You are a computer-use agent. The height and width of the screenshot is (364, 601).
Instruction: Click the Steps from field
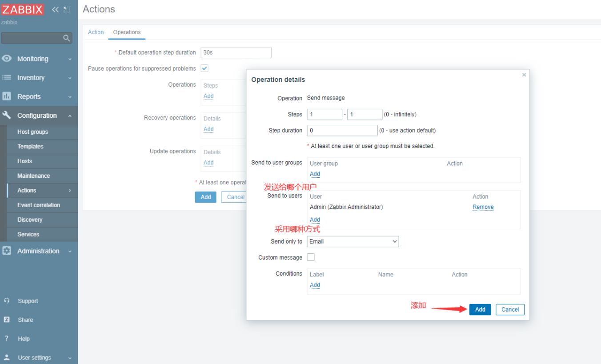click(325, 114)
